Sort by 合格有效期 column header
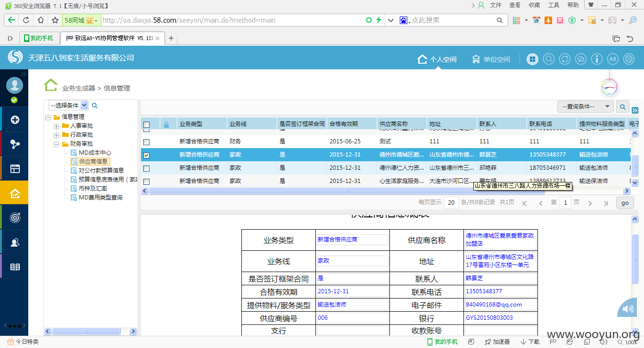Viewport: 644px width, 348px height. (x=344, y=124)
